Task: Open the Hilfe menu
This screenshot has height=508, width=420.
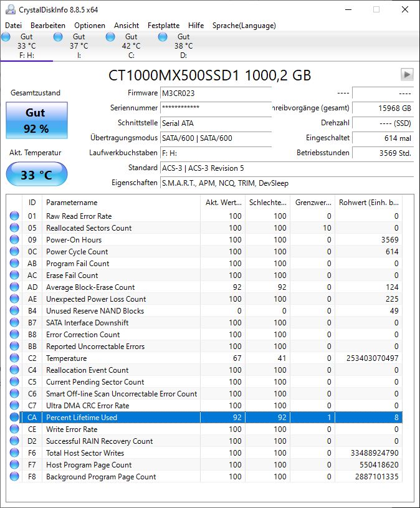Action: point(196,26)
